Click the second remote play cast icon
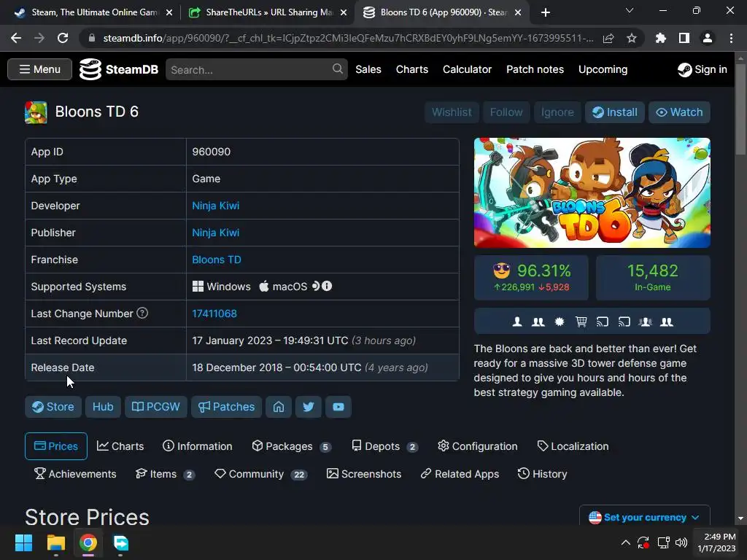 click(624, 322)
